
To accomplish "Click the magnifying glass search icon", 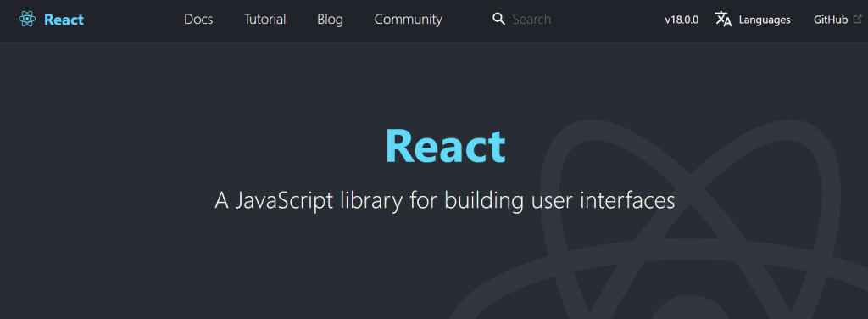I will [x=498, y=20].
